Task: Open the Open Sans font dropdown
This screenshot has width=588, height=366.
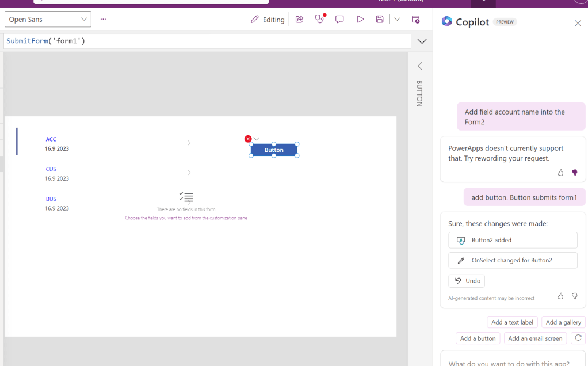Action: (48, 20)
